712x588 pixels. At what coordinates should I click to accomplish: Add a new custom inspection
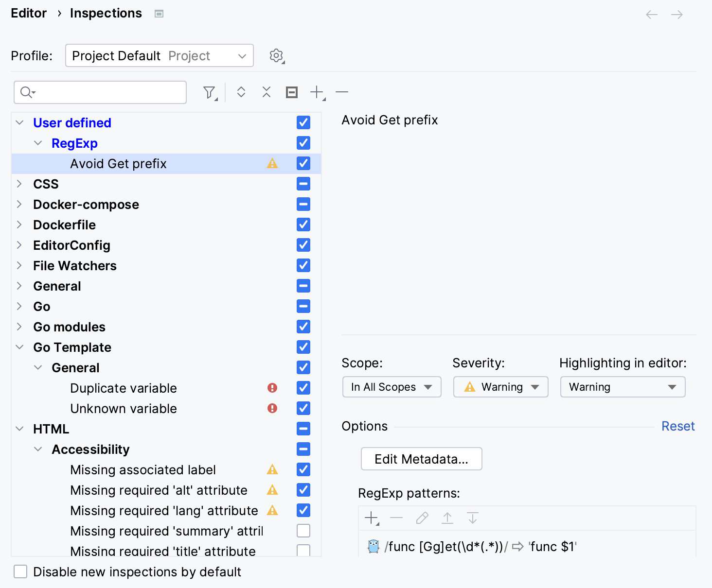tap(316, 92)
